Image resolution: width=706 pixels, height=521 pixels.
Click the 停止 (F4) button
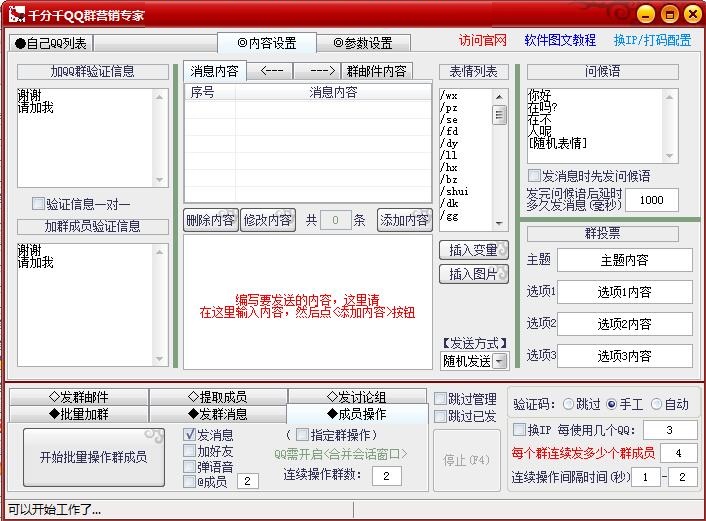pyautogui.click(x=466, y=460)
